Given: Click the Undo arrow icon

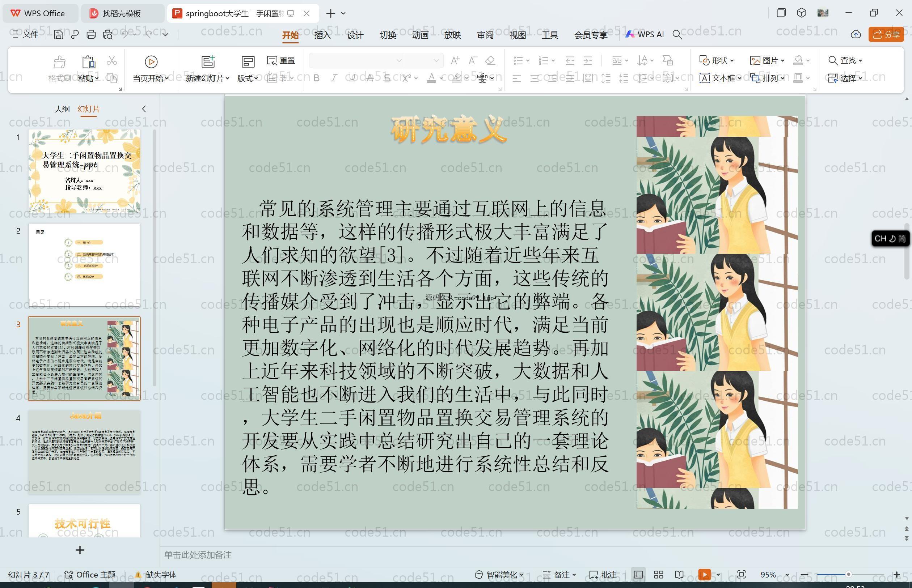Looking at the screenshot, I should [x=125, y=34].
